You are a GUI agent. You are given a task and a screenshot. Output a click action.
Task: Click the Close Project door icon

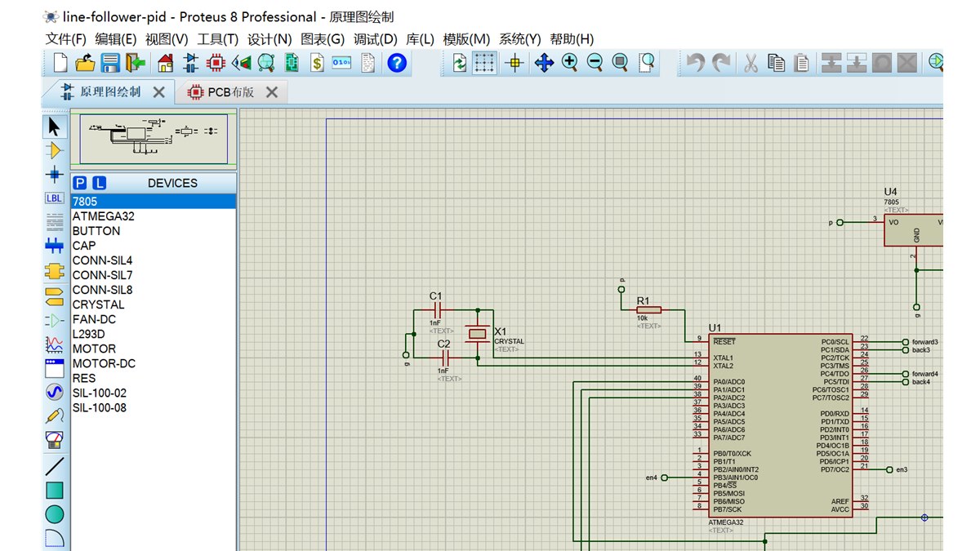point(136,63)
